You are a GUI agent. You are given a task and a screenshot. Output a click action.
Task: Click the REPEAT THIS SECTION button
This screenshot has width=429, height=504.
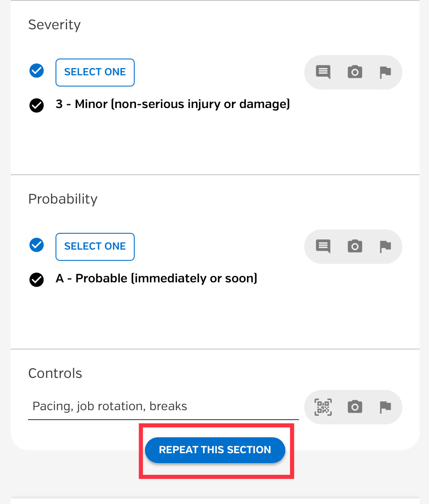click(215, 450)
